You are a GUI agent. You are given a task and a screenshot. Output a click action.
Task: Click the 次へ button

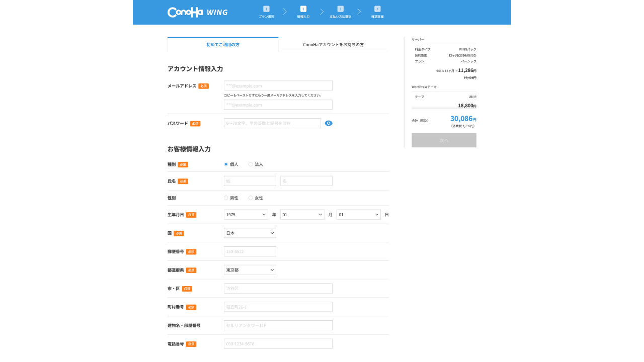tap(444, 140)
